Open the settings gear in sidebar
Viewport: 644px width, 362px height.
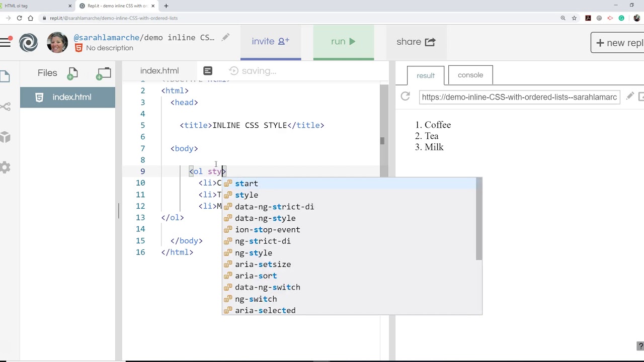coord(5,167)
